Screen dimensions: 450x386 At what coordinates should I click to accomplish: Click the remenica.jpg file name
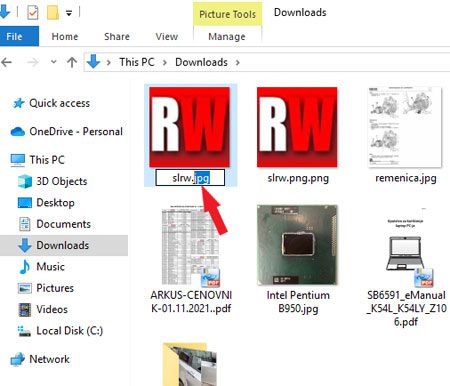tap(406, 178)
